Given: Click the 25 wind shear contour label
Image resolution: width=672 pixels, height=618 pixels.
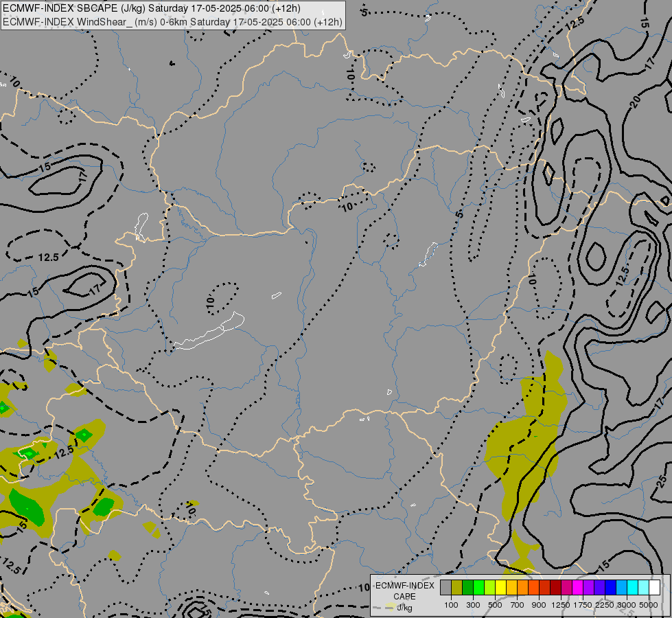Looking at the screenshot, I should pyautogui.click(x=661, y=481).
